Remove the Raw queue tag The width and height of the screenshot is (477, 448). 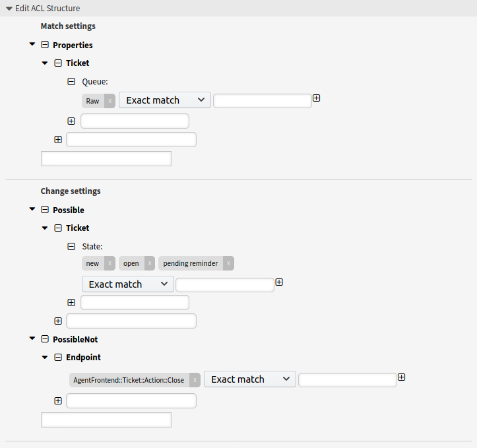point(110,101)
